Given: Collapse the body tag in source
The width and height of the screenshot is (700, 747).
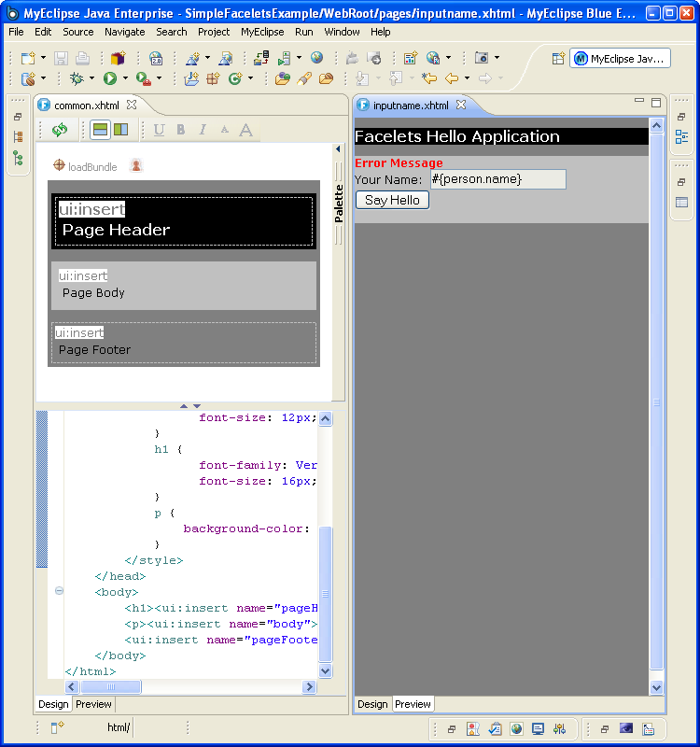Looking at the screenshot, I should [x=59, y=591].
